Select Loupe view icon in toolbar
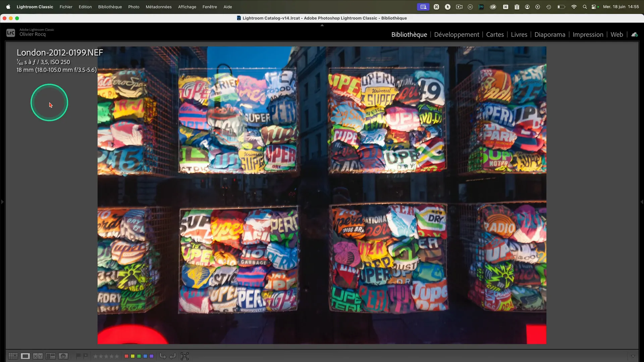Screen dimensions: 644x362 pos(25,356)
